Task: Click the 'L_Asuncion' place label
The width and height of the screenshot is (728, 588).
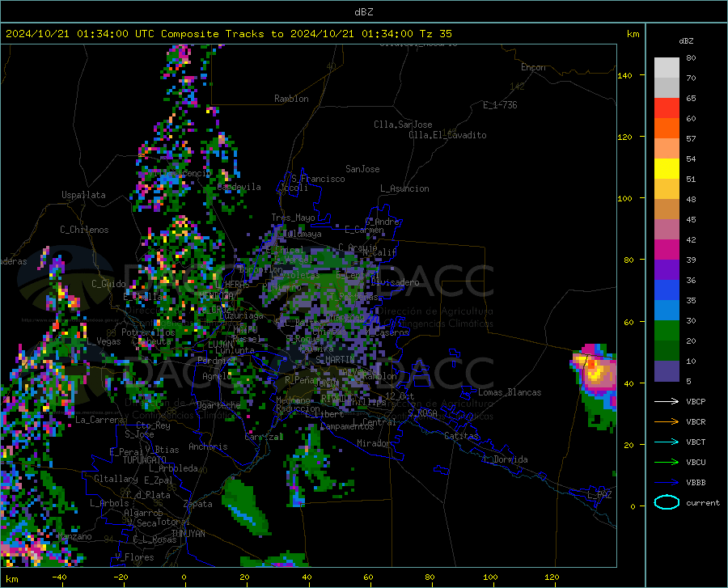Action: pyautogui.click(x=404, y=188)
